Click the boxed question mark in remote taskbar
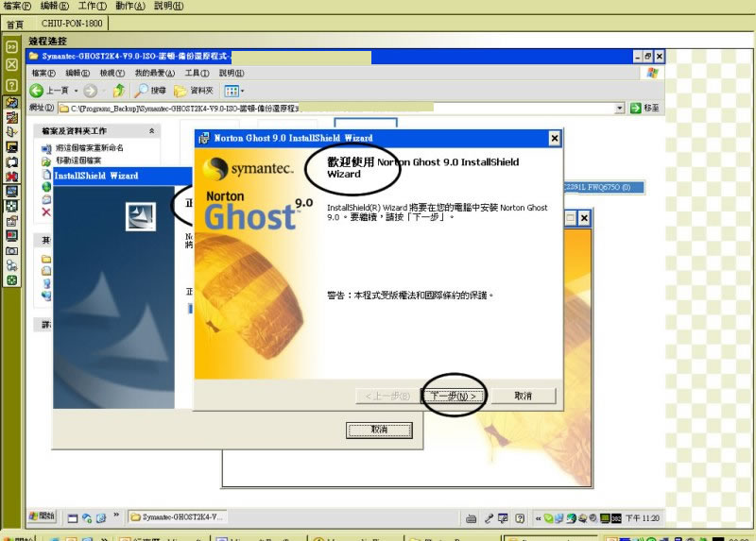The width and height of the screenshot is (756, 541). point(519,518)
